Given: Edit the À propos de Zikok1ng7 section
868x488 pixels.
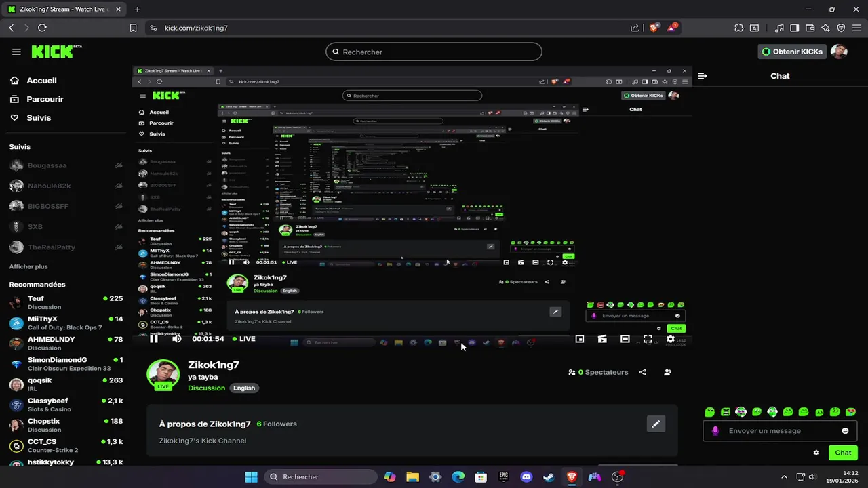Looking at the screenshot, I should [x=656, y=424].
